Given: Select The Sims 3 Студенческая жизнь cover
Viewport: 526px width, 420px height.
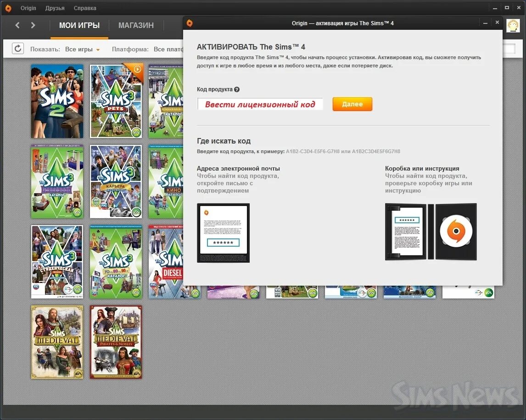Looking at the screenshot, I should (x=57, y=262).
